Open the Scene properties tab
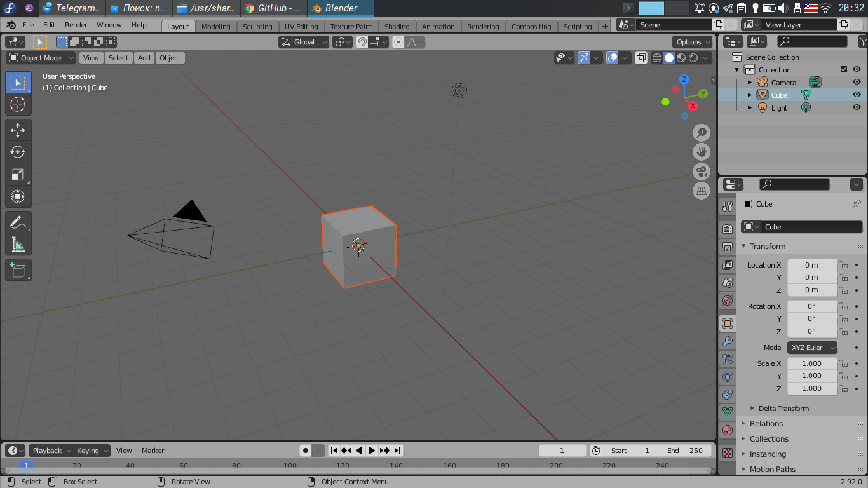This screenshot has height=488, width=868. pyautogui.click(x=728, y=282)
